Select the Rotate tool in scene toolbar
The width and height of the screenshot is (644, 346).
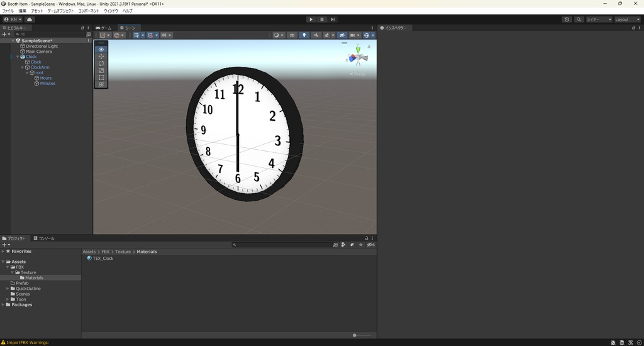(x=101, y=64)
